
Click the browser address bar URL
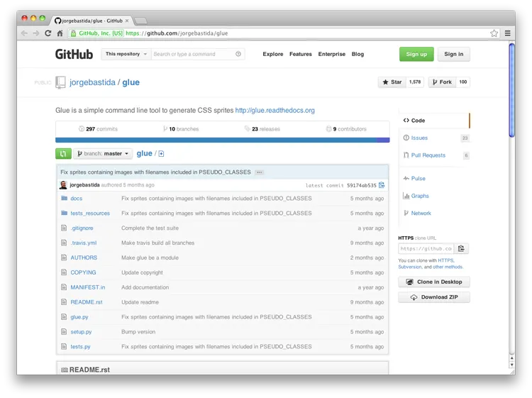click(x=177, y=33)
